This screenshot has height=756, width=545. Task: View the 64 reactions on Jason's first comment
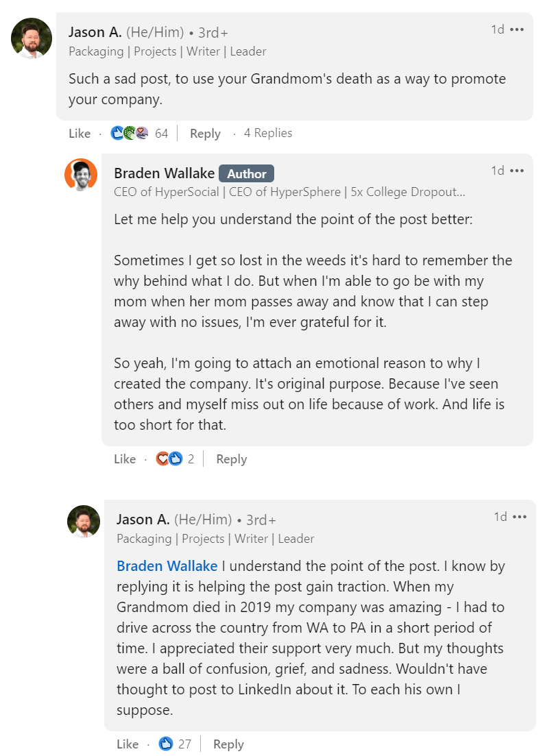tap(139, 133)
